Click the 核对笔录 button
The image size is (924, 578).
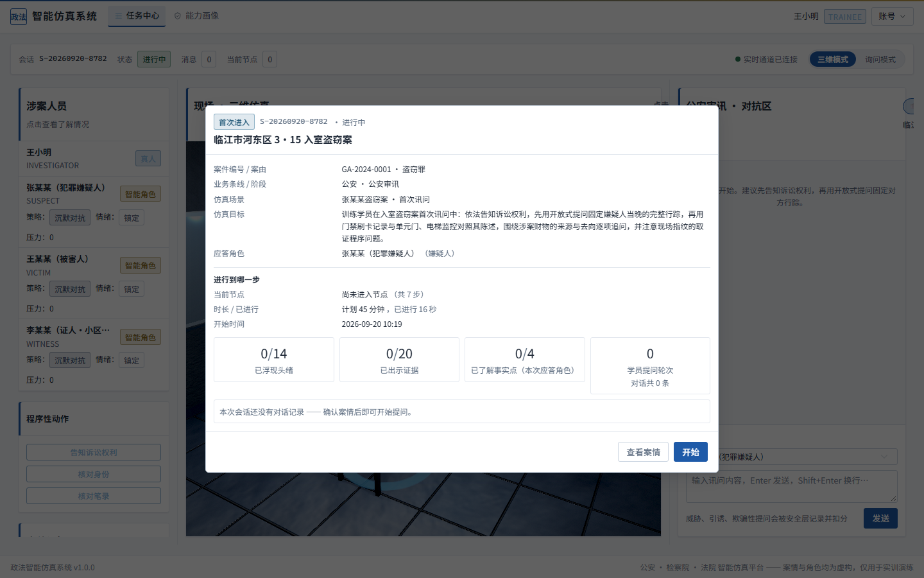coord(94,496)
